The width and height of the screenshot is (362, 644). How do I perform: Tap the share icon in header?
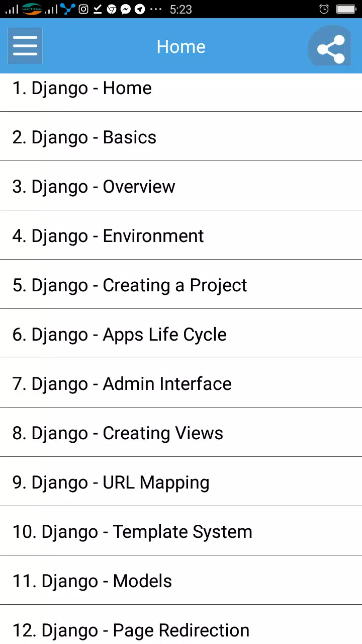[331, 48]
